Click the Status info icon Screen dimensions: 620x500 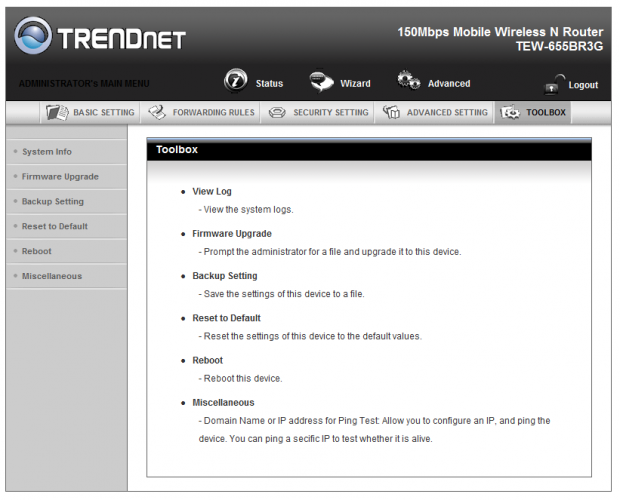pos(236,80)
